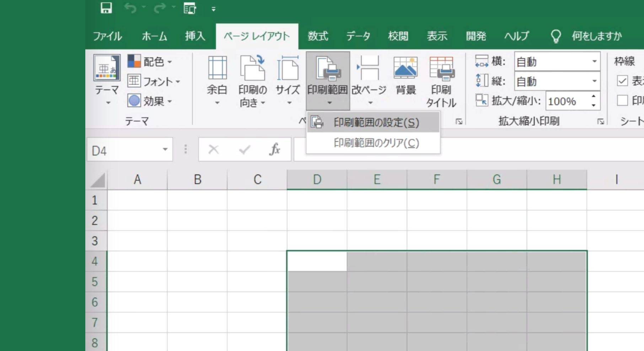
Task: Click the 背景 background button
Action: 406,76
